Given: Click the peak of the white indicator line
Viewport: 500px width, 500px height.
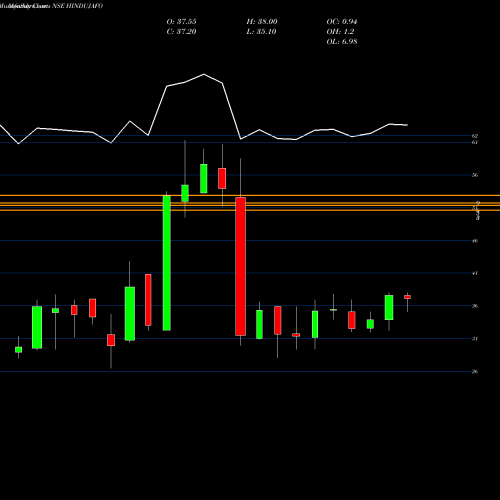Looking at the screenshot, I should pyautogui.click(x=204, y=74).
